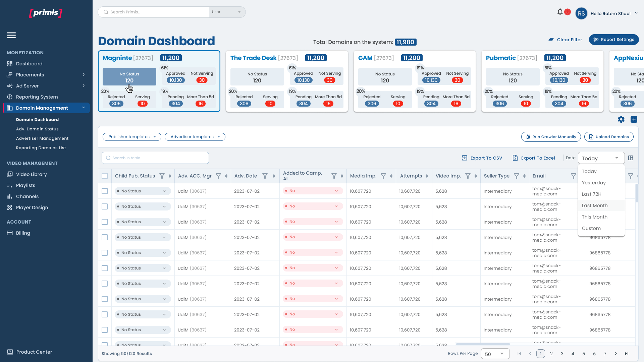Check the sixth table row checkbox
Viewport: 644px width, 362px height.
pos(105,268)
